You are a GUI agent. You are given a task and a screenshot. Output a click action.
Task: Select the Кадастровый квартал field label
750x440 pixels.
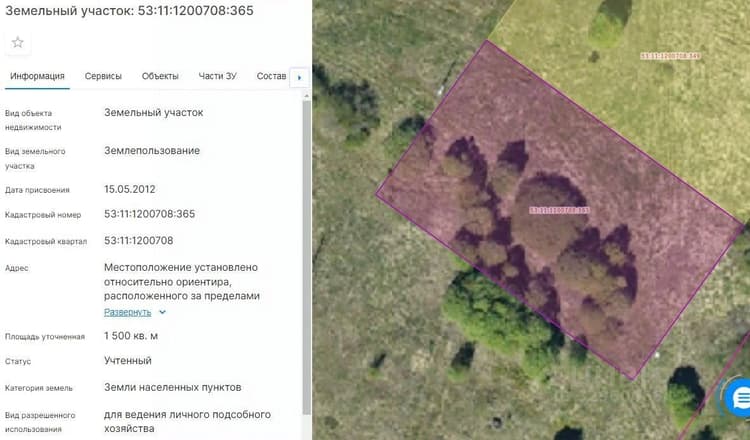pos(46,242)
